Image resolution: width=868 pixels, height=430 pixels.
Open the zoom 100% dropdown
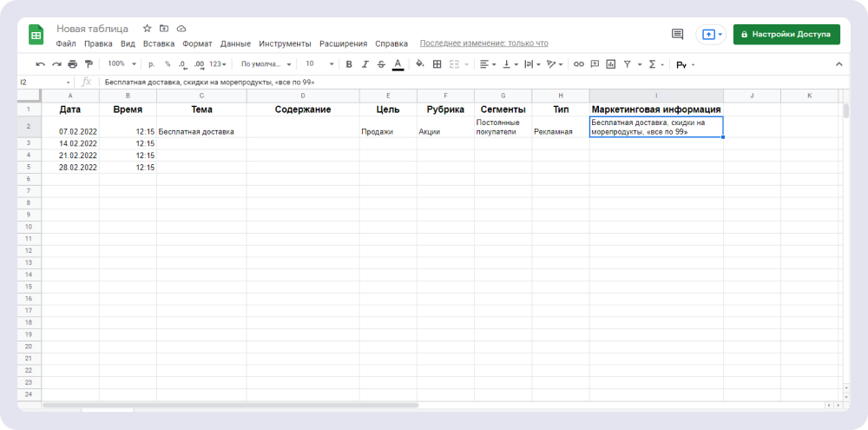tap(122, 64)
